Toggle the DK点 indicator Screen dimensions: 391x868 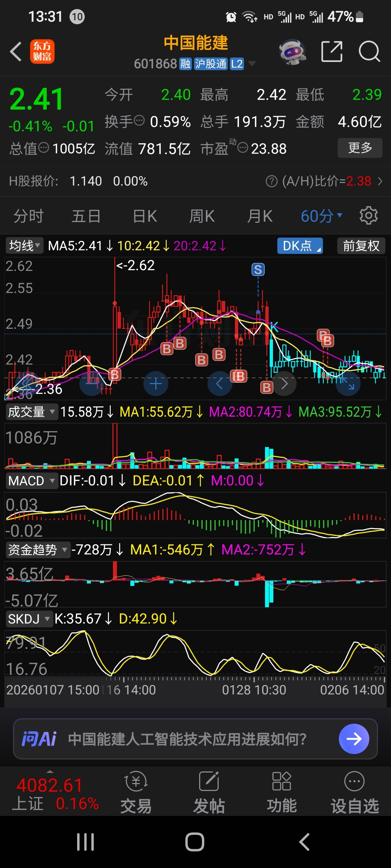(300, 246)
